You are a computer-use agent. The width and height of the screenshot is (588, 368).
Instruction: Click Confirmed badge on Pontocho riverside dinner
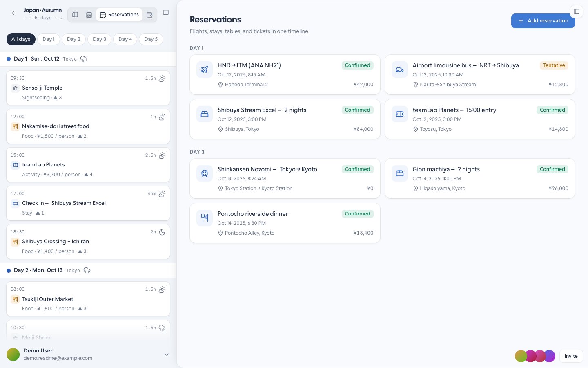[357, 214]
